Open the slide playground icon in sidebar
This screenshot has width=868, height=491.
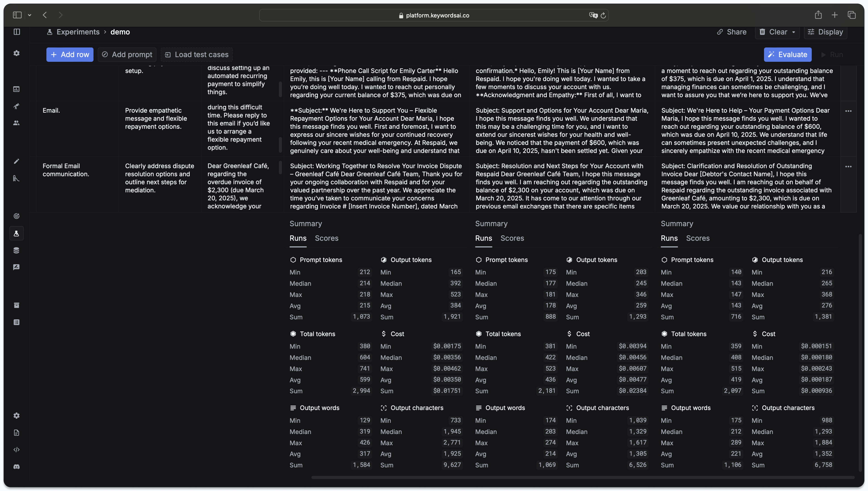point(17,178)
